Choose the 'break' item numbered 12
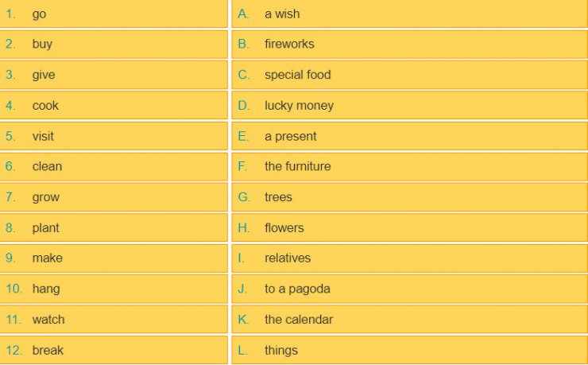Screen dimensions: 588x365 [x=114, y=351]
